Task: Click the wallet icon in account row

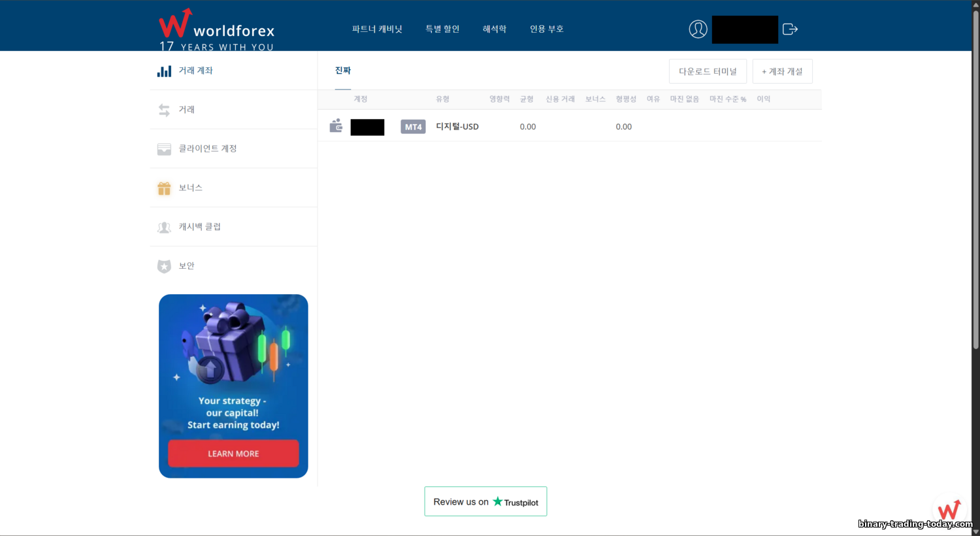Action: (336, 126)
